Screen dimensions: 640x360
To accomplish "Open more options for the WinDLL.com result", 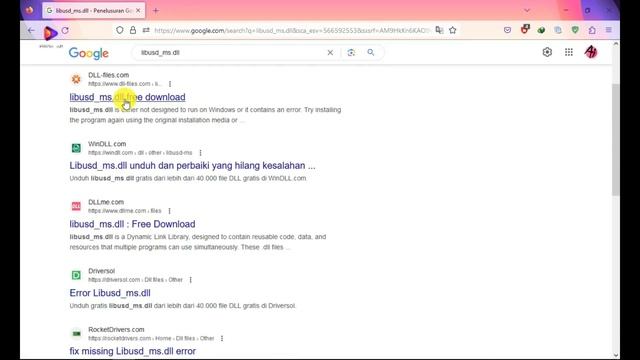I will coord(200,153).
